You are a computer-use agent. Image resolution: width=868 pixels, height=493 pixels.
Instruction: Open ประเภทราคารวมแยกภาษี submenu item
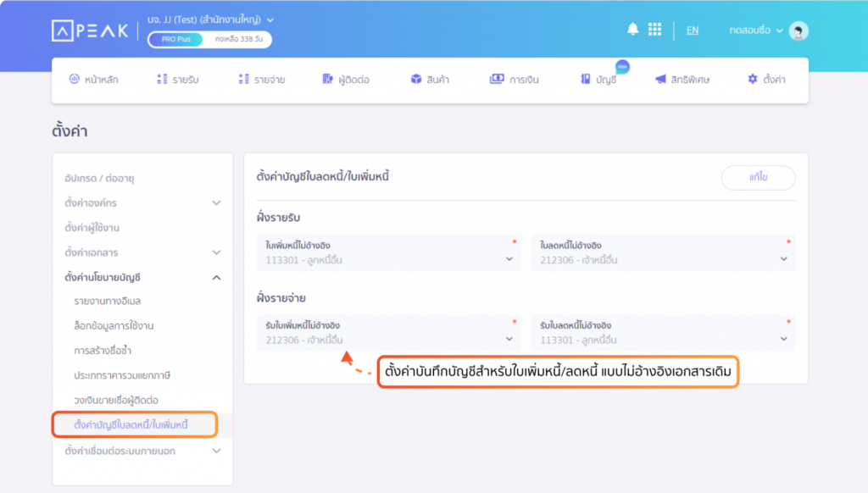(122, 375)
